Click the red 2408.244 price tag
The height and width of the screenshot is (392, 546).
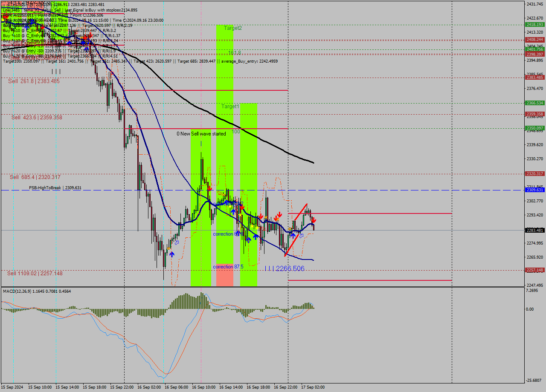[x=534, y=40]
